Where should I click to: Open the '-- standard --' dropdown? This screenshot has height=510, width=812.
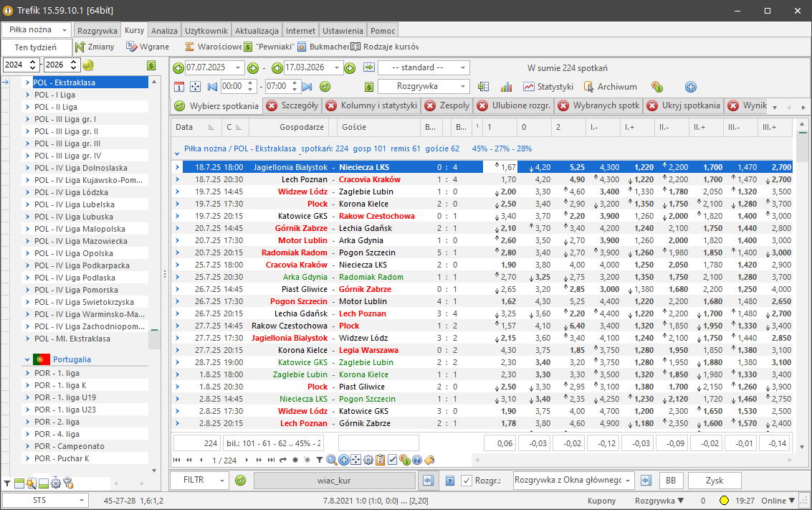(424, 68)
